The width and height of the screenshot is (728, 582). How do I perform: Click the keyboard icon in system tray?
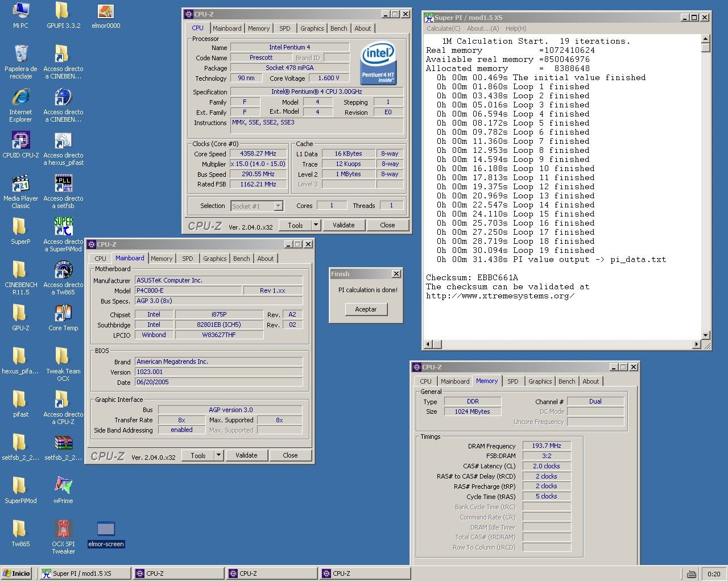coord(691,574)
